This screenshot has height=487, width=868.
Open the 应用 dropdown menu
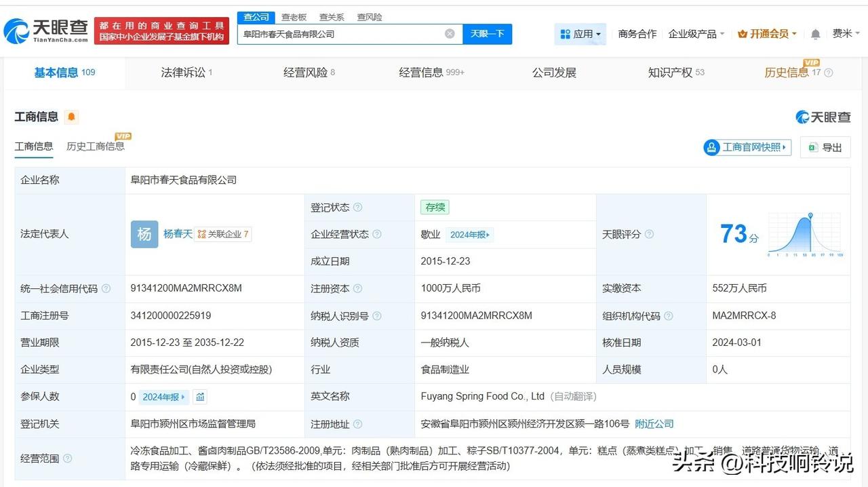click(580, 34)
